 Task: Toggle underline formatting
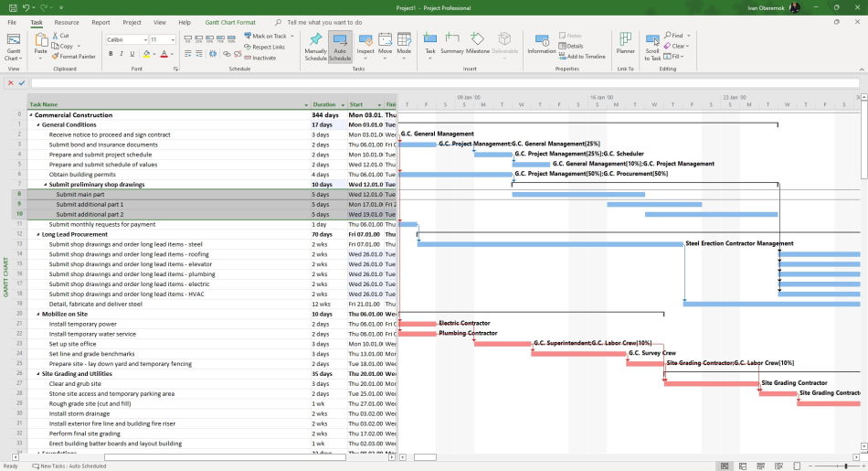tap(132, 54)
